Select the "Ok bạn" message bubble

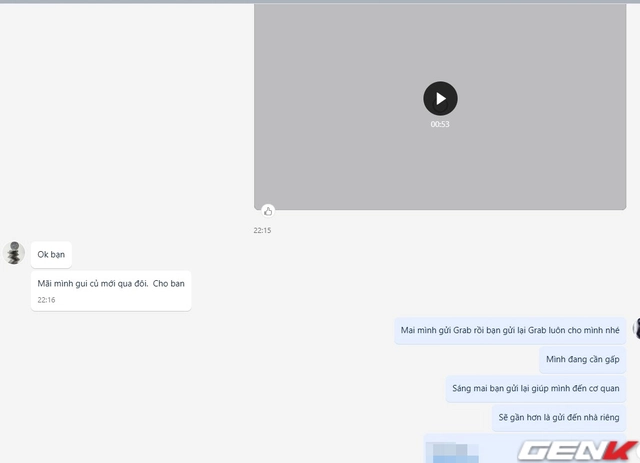pyautogui.click(x=51, y=254)
